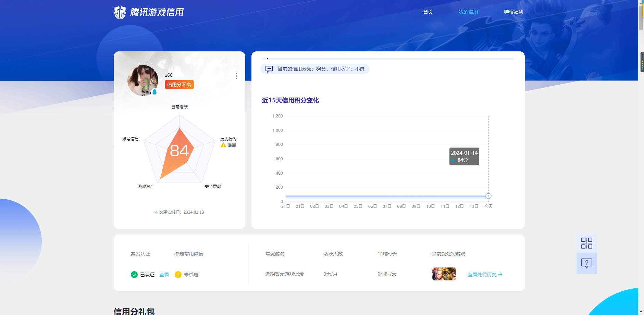The height and width of the screenshot is (315, 644).
Task: Click the 安全贡献 radar label
Action: [213, 186]
